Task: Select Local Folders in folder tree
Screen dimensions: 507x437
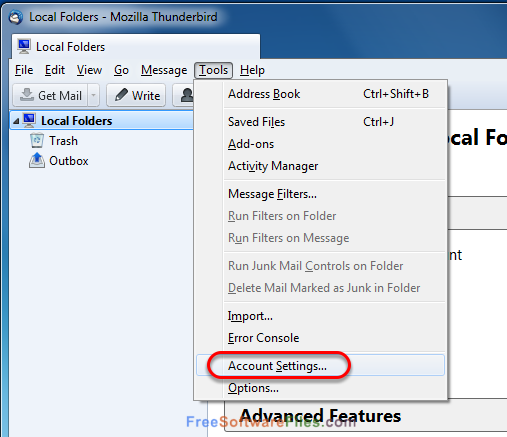Action: [x=102, y=121]
